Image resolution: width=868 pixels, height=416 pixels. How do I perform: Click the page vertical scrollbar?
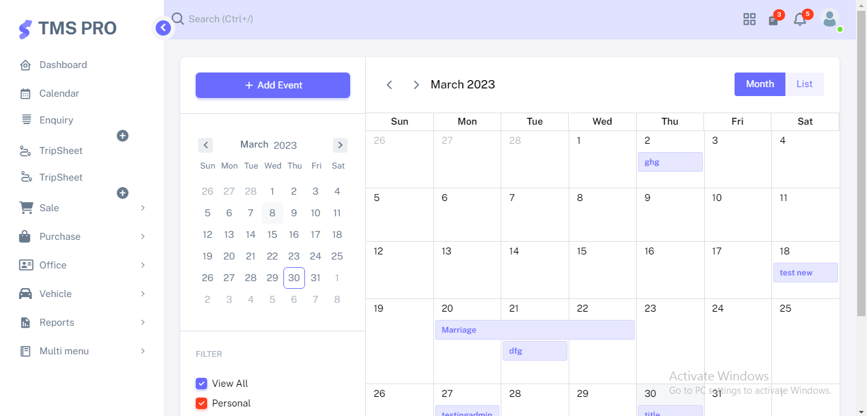861,159
